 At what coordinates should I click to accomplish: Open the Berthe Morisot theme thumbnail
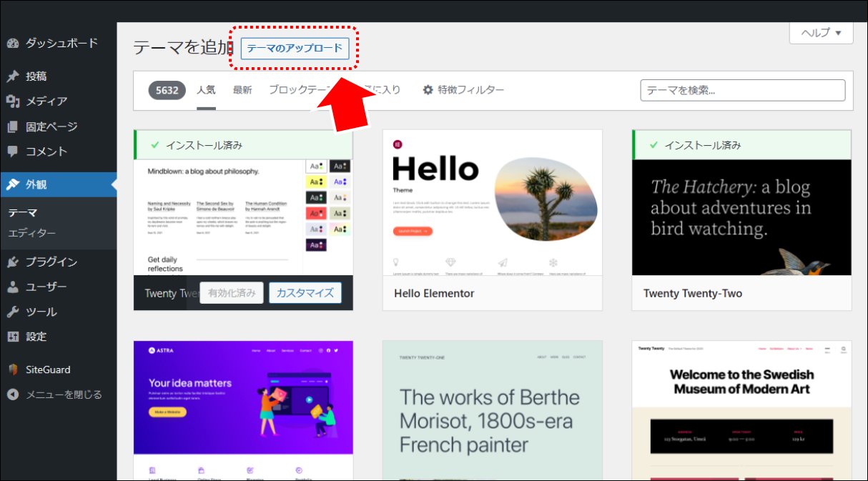[493, 410]
